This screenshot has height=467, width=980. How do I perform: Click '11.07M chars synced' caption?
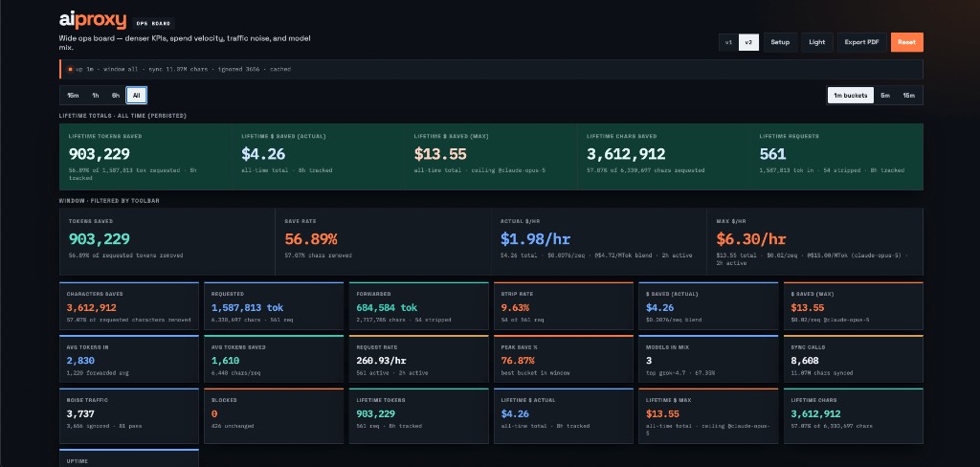point(821,373)
